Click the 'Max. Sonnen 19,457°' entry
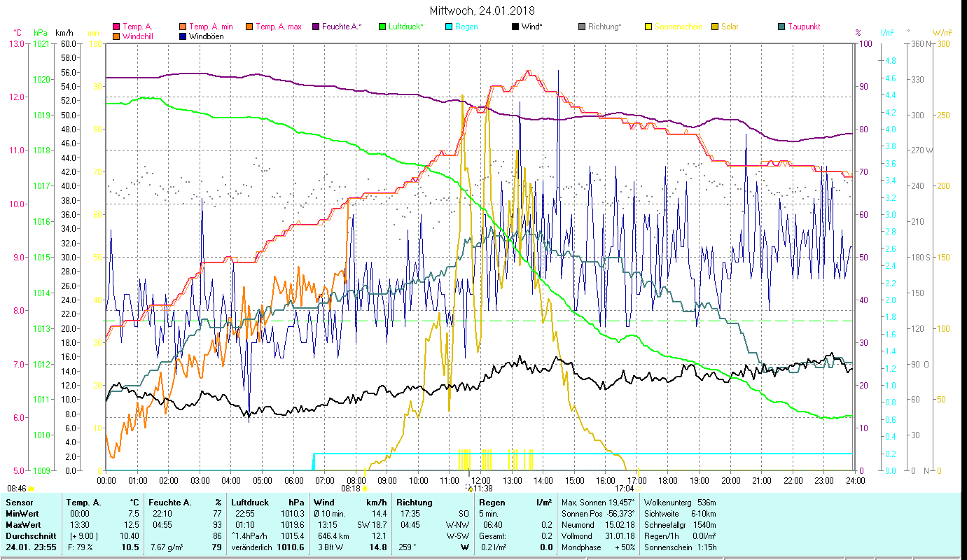Screen dimensions: 967x560 click(x=599, y=503)
